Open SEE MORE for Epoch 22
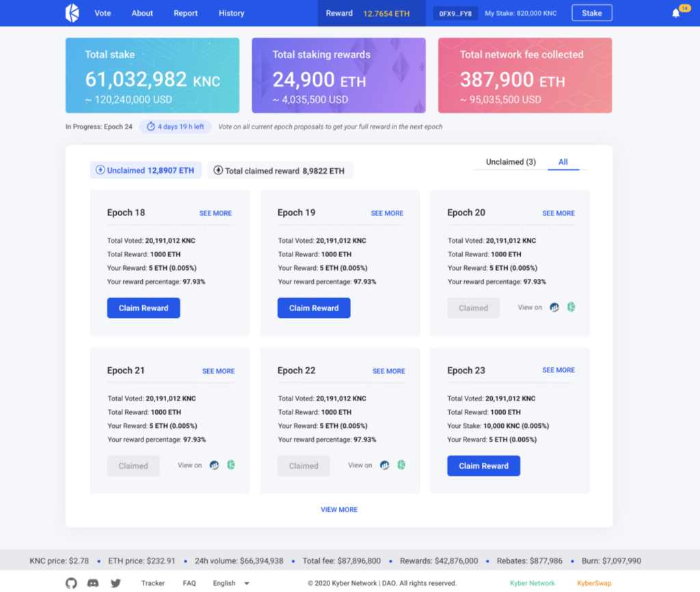700x592 pixels. (x=389, y=371)
